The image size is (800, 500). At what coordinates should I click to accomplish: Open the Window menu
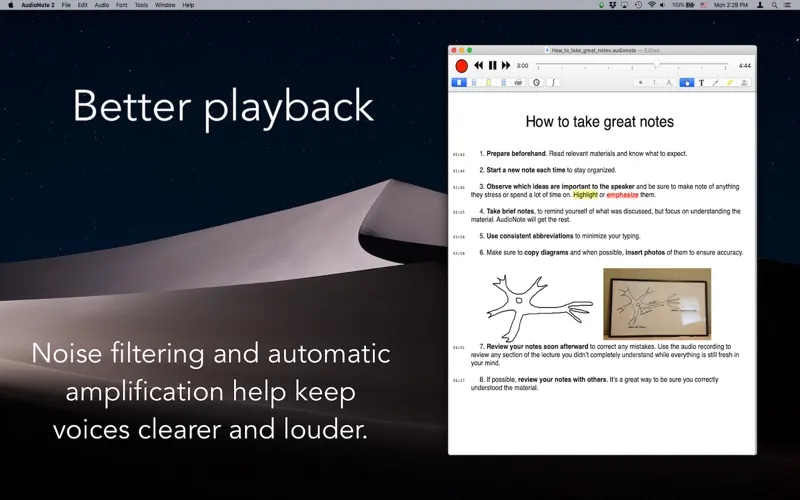click(165, 5)
